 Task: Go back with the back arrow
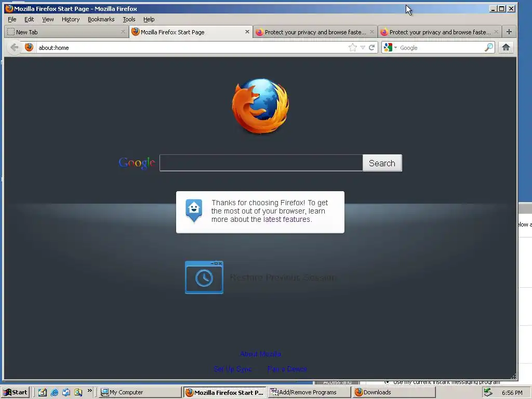coord(14,47)
